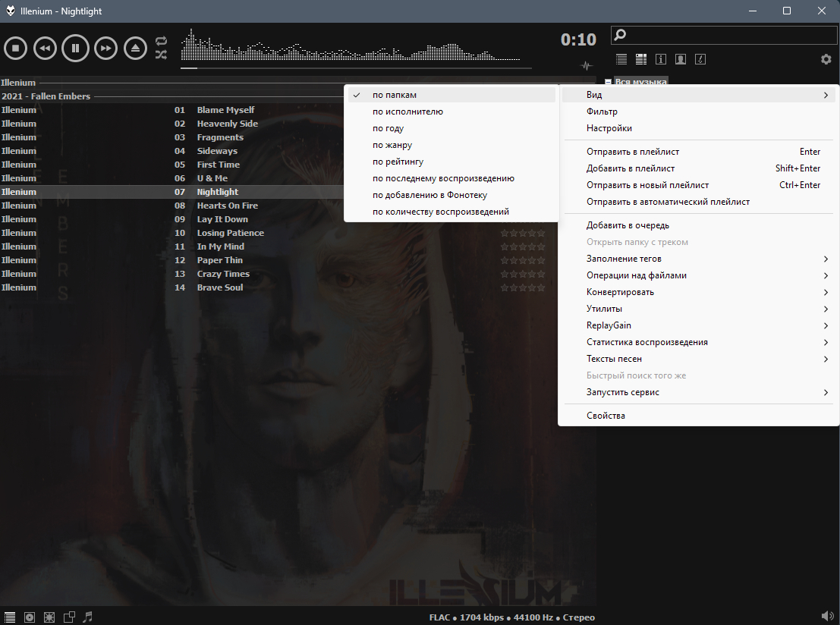Open settings with the gear icon
The image size is (840, 625).
(x=826, y=59)
